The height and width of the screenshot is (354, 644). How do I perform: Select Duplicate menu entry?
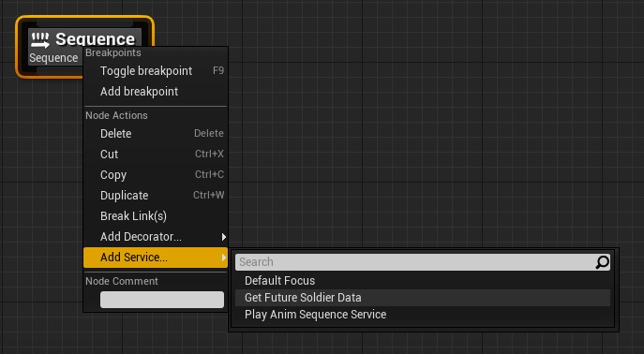pyautogui.click(x=156, y=195)
